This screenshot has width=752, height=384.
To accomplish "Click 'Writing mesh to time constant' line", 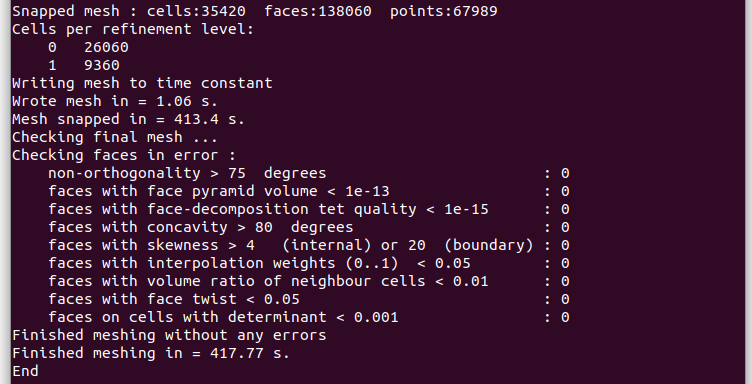I will click(142, 83).
